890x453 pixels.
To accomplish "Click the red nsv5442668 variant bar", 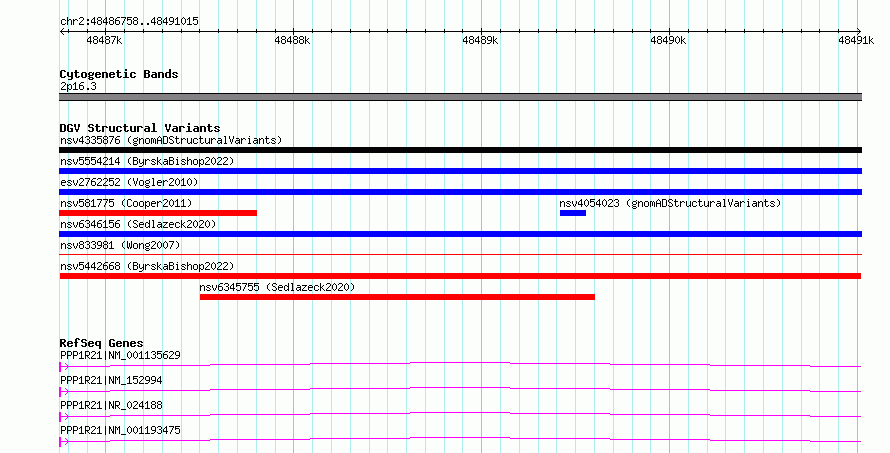I will point(460,276).
